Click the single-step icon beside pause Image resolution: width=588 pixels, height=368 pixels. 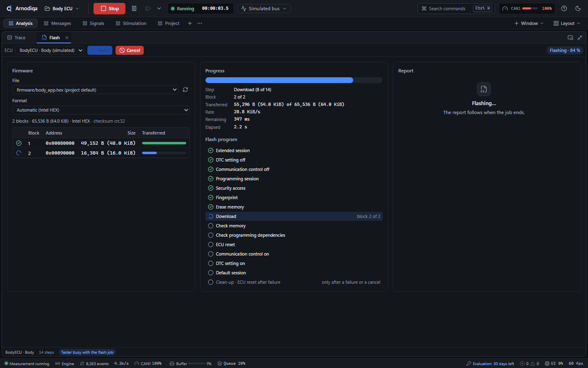click(148, 9)
